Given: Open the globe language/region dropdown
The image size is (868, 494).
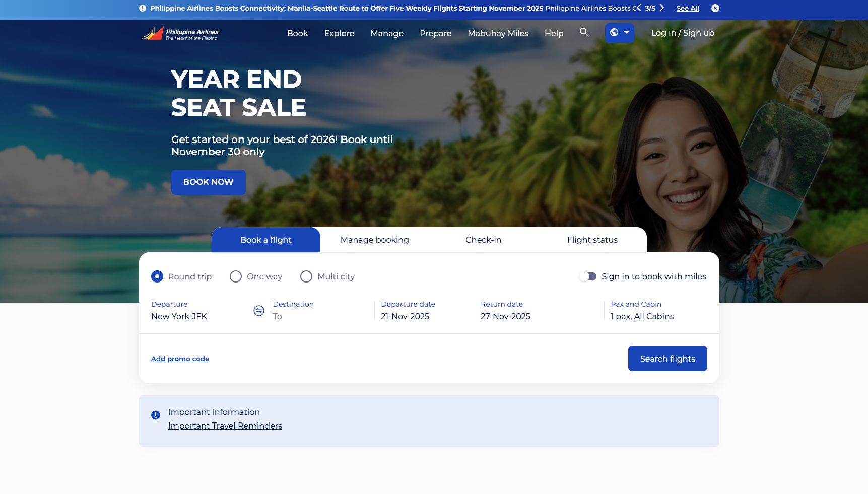Looking at the screenshot, I should (x=619, y=33).
